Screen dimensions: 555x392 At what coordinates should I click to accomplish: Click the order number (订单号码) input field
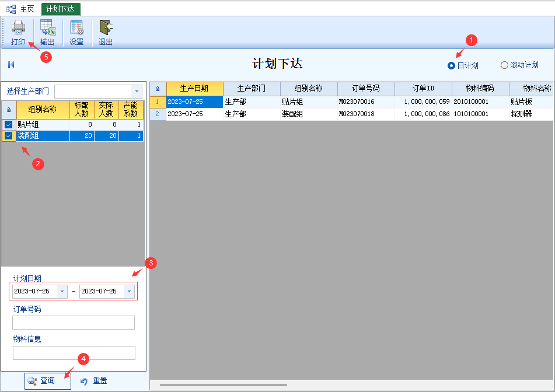coord(74,323)
